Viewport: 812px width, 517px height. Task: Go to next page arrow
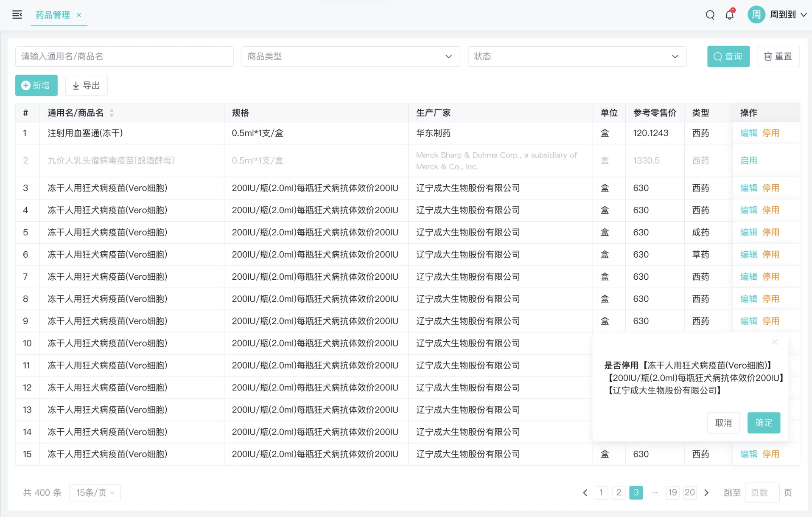706,492
